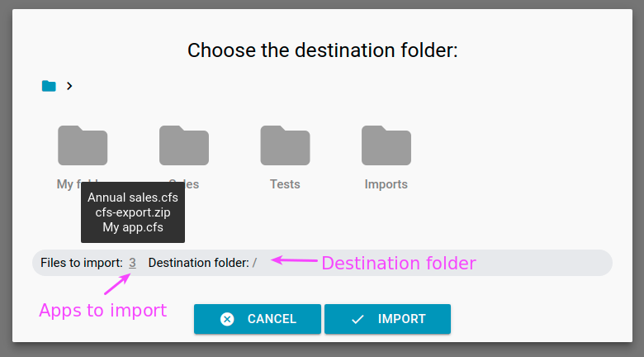Click the 'Choose the destination folder' heading
644x357 pixels.
322,50
